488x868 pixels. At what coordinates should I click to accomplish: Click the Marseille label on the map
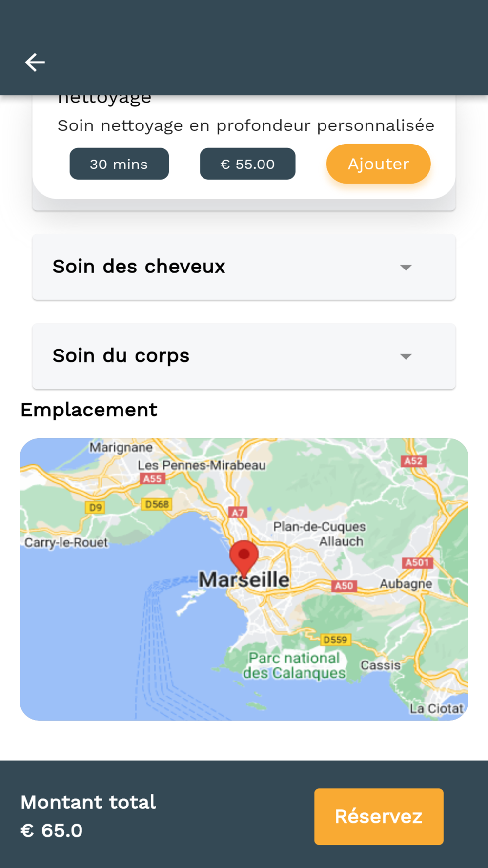[244, 580]
